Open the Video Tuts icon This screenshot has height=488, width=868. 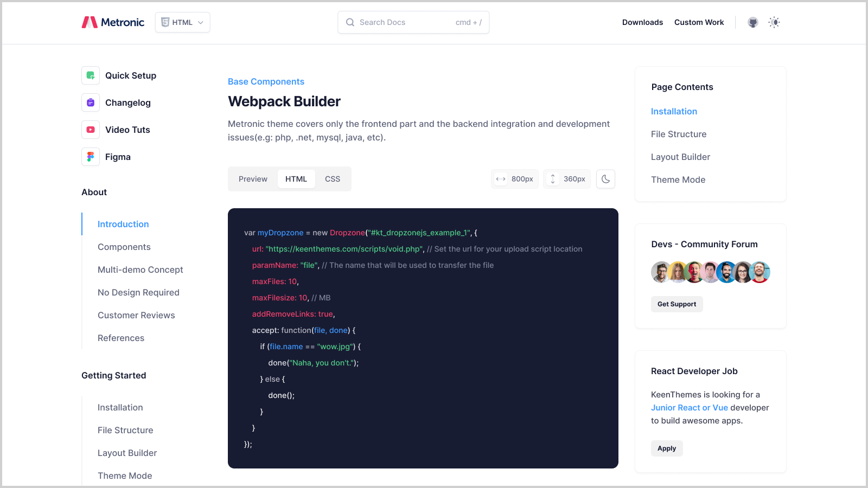coord(91,130)
